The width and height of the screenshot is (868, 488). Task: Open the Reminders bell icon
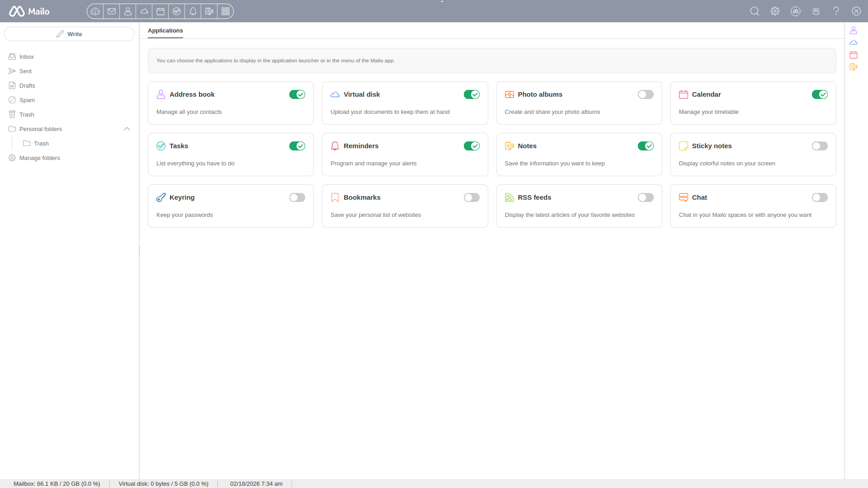[193, 11]
